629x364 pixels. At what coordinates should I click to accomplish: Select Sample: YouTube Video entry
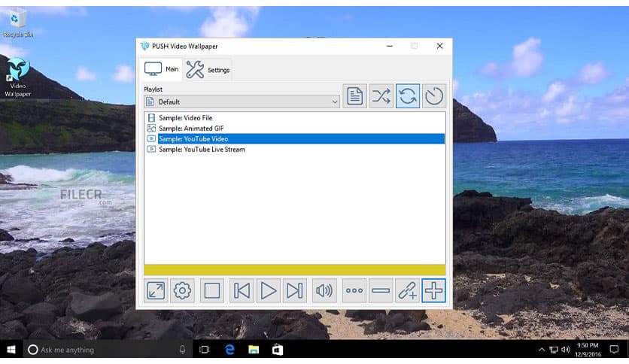click(295, 138)
